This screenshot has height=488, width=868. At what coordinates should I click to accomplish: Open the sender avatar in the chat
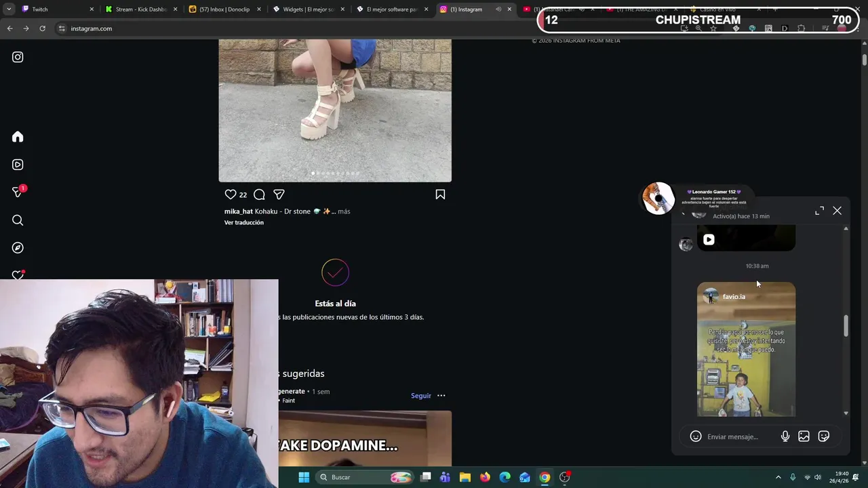pyautogui.click(x=686, y=245)
